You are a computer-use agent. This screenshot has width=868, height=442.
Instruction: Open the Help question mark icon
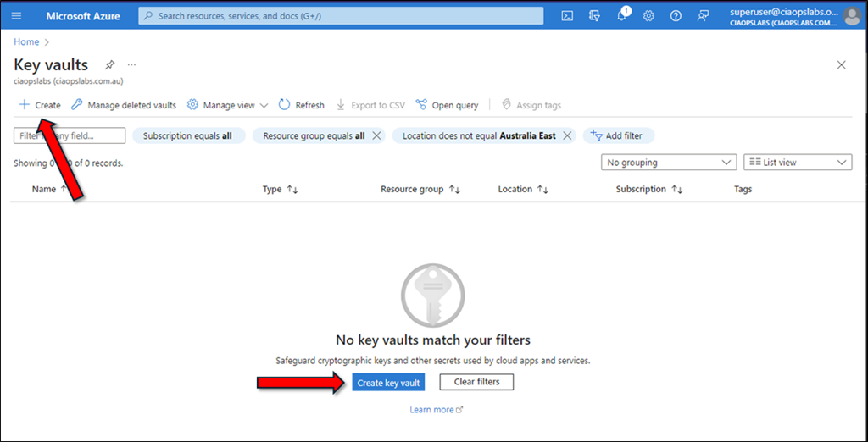676,16
